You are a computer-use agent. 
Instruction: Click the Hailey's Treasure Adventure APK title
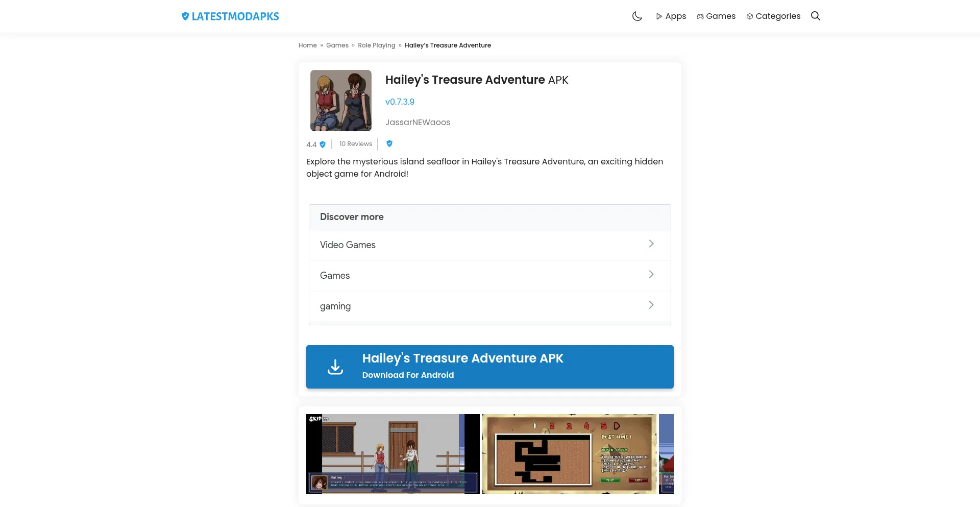coord(477,80)
